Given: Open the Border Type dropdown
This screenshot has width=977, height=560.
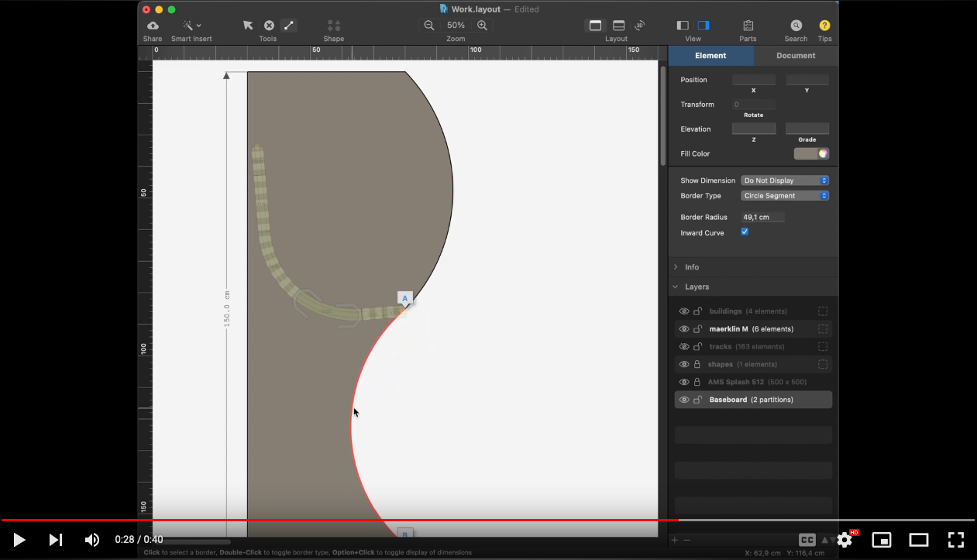Looking at the screenshot, I should pos(785,196).
